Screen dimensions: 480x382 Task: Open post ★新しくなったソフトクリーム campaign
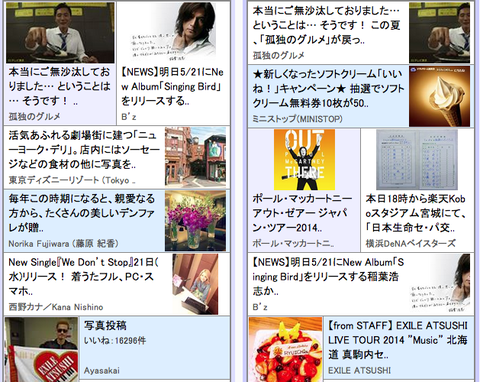pyautogui.click(x=329, y=88)
